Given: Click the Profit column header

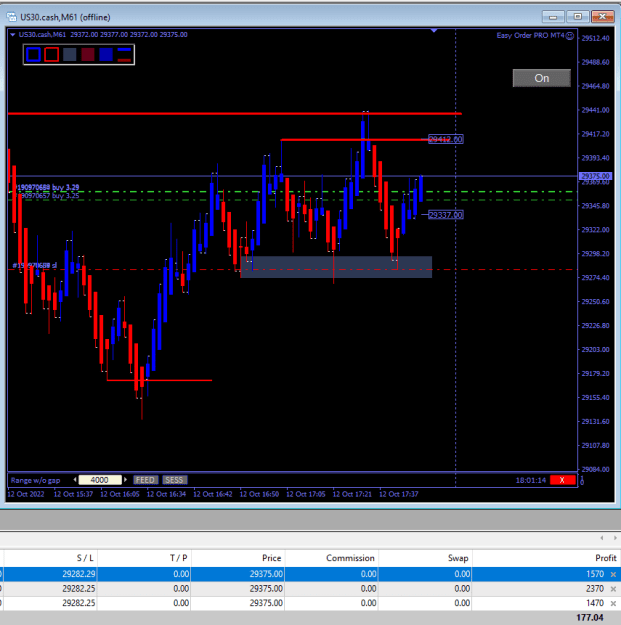Looking at the screenshot, I should click(606, 558).
